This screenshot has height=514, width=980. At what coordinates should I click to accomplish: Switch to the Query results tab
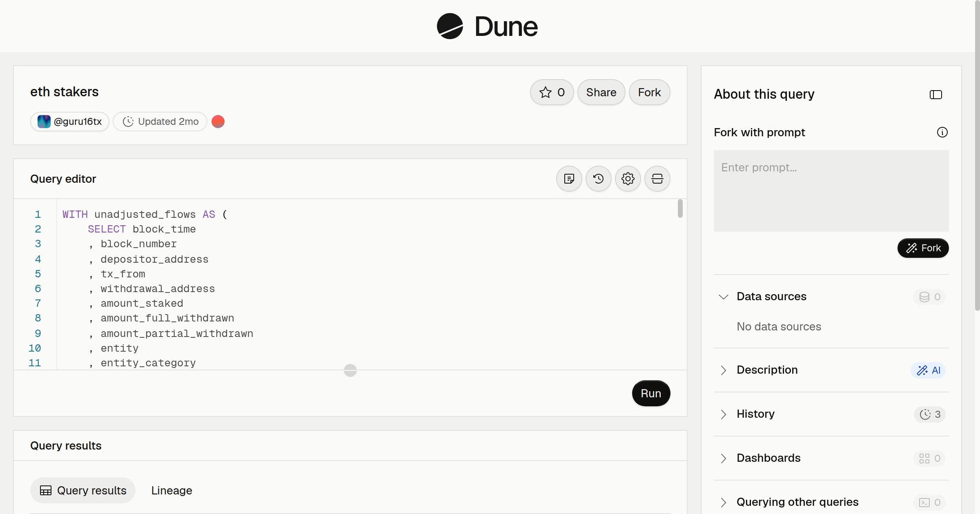point(83,490)
